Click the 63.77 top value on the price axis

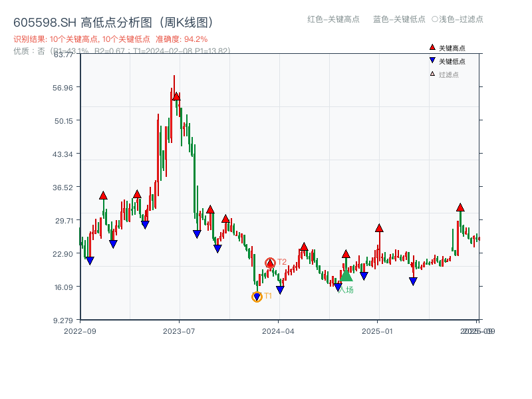tap(64, 57)
